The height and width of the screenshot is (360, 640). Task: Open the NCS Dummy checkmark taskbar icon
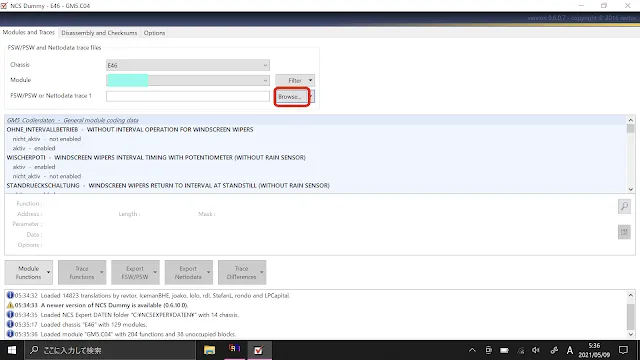(258, 350)
